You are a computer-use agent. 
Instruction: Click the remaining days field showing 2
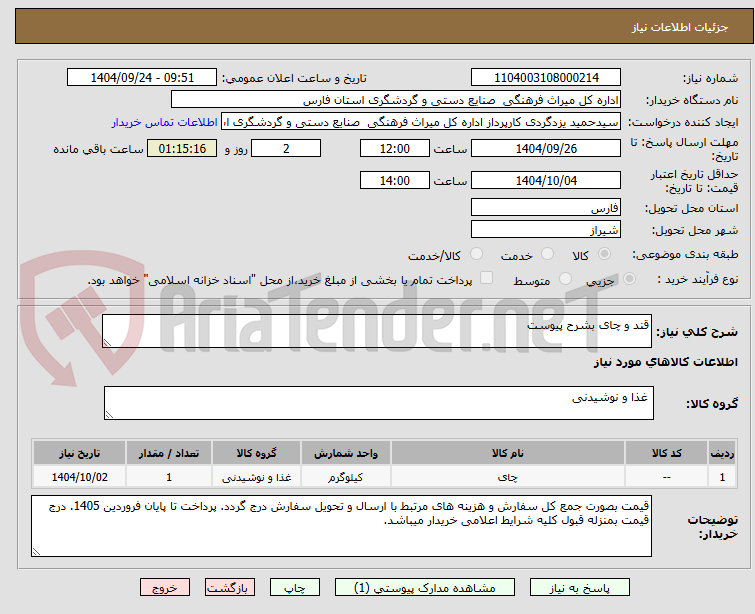coord(286,148)
